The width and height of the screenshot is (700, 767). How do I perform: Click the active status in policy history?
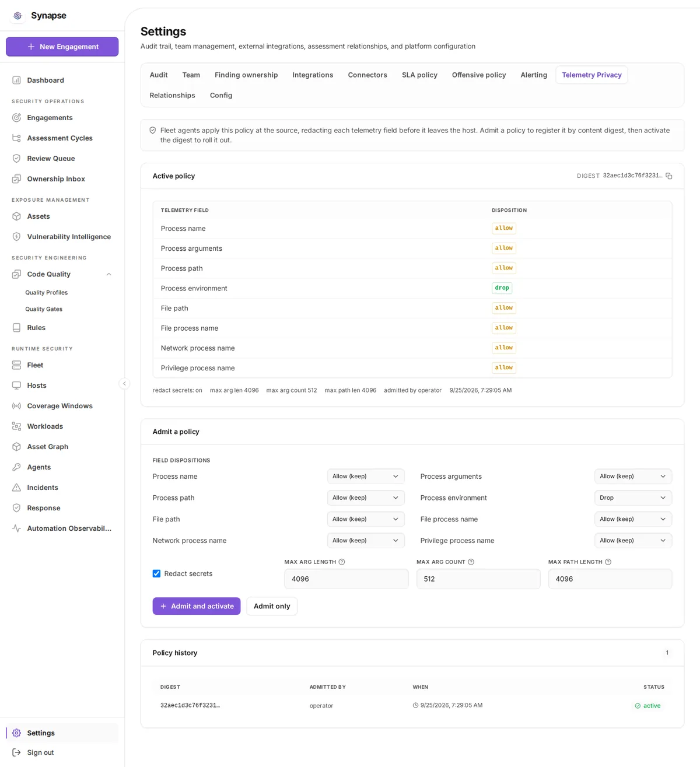click(x=647, y=706)
